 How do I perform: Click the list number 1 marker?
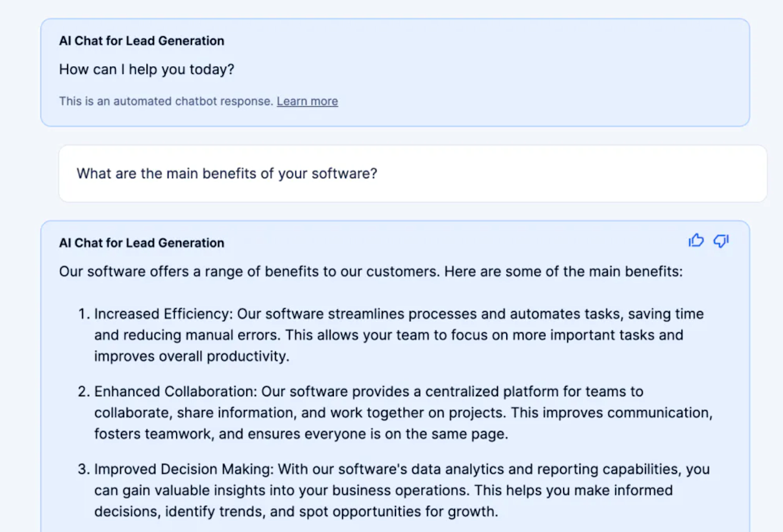[83, 314]
